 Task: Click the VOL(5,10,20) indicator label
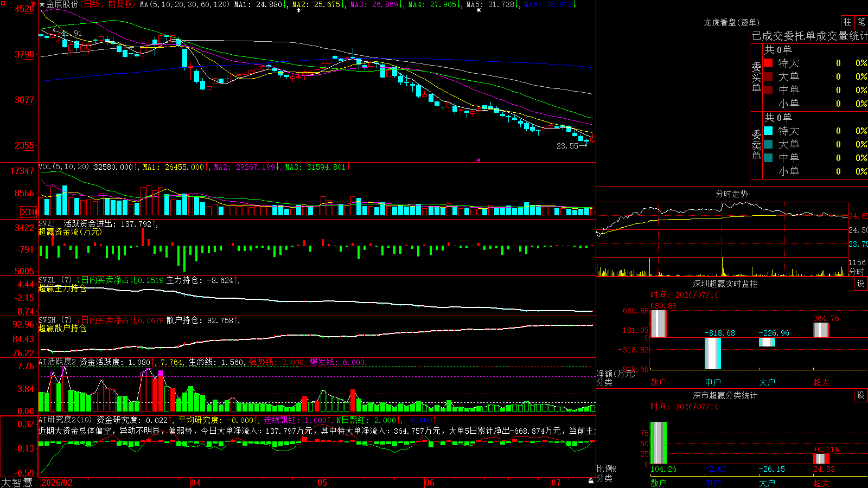64,167
